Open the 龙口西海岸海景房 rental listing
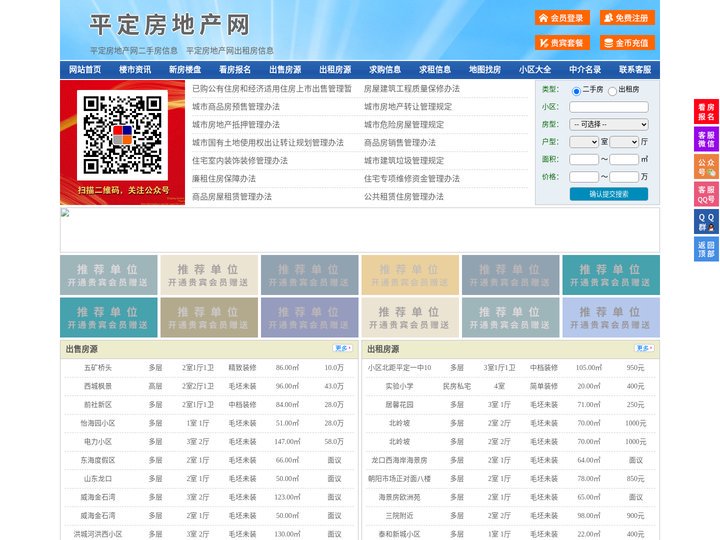 [x=399, y=460]
